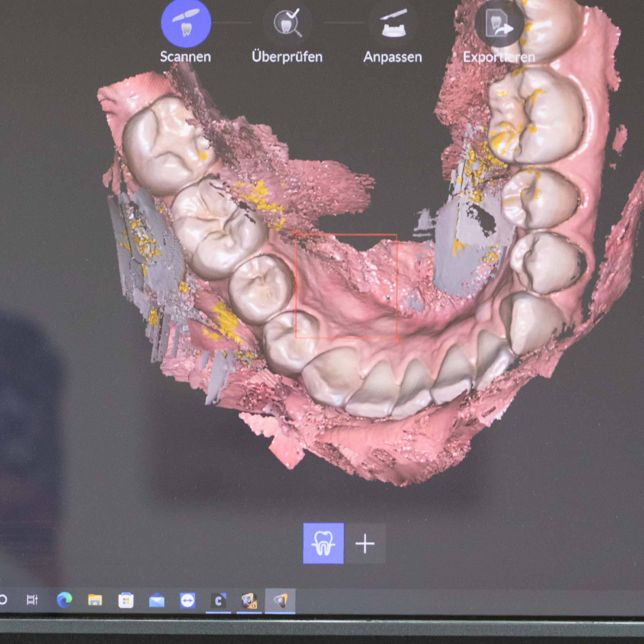Switch to the CS imaging app with badge
This screenshot has height=644, width=644.
pos(249,601)
